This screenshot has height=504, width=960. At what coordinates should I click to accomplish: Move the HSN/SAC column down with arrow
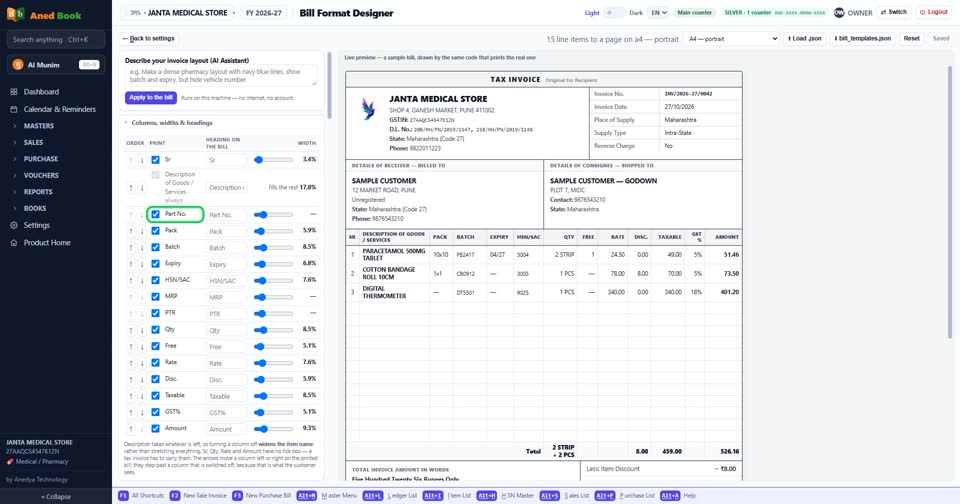tap(141, 280)
